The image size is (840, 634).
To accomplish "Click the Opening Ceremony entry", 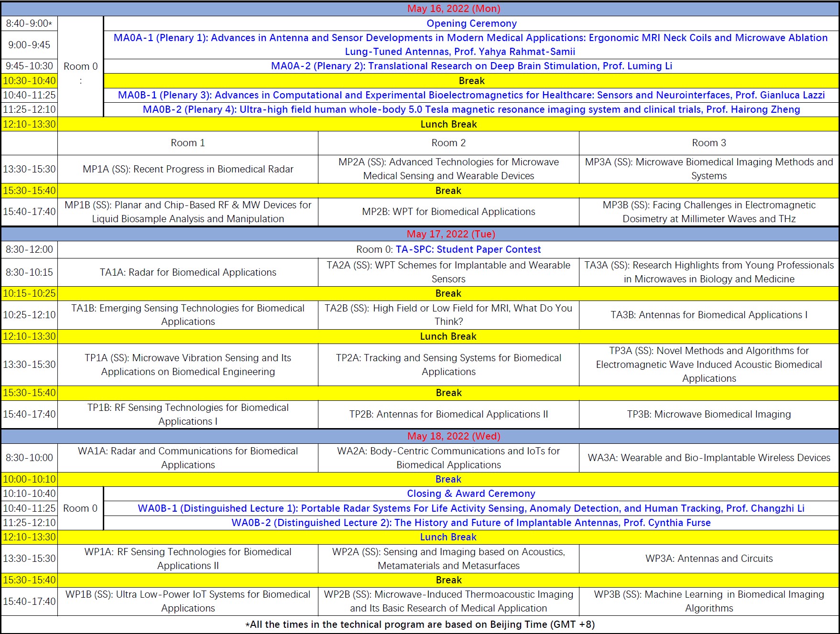I will [471, 23].
